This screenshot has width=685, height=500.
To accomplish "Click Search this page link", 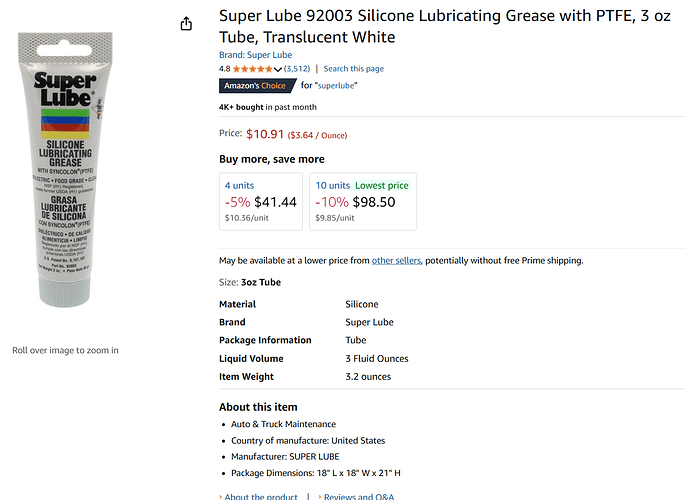I will point(353,69).
